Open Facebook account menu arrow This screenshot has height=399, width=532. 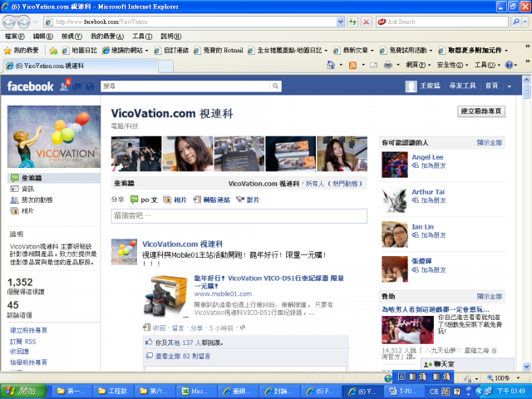click(x=509, y=86)
